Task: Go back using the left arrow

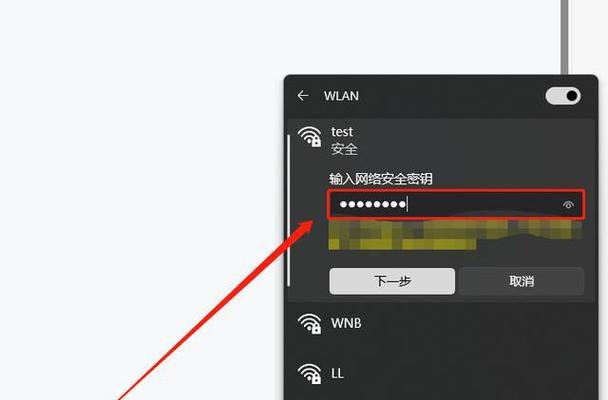Action: point(303,95)
